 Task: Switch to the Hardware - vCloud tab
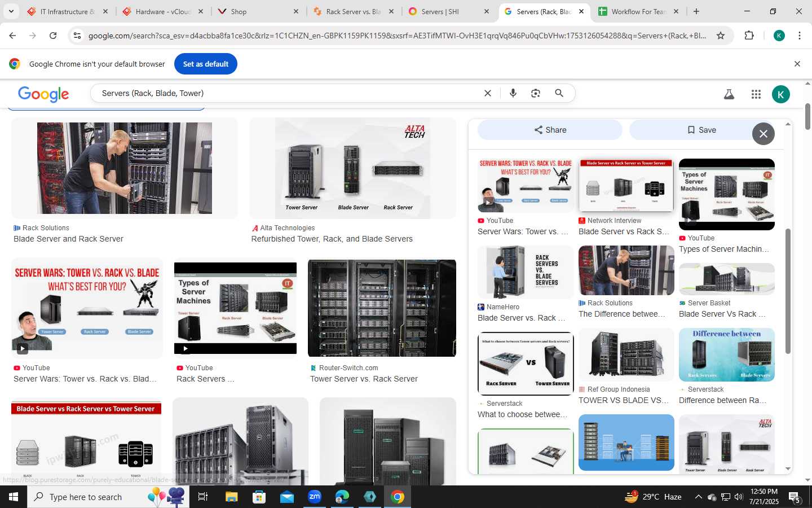[x=163, y=11]
